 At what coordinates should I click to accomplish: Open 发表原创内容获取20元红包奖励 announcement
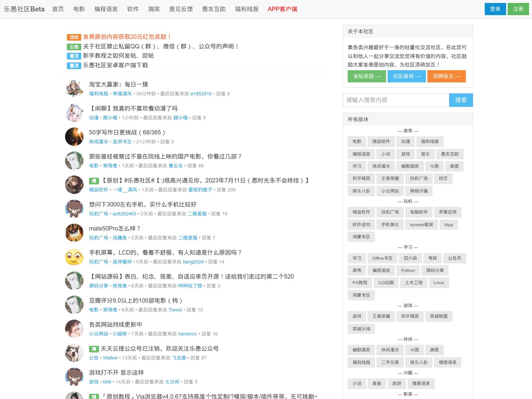[127, 37]
